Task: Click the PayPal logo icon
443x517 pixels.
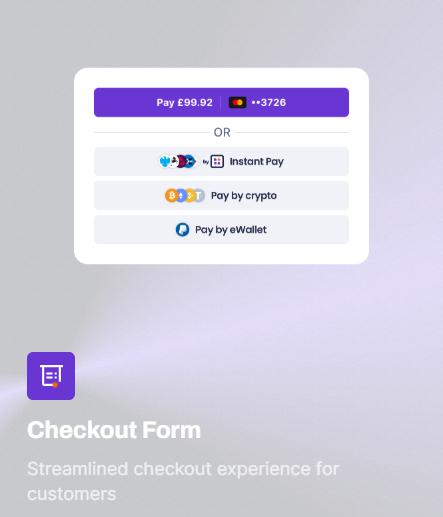Action: (x=182, y=230)
